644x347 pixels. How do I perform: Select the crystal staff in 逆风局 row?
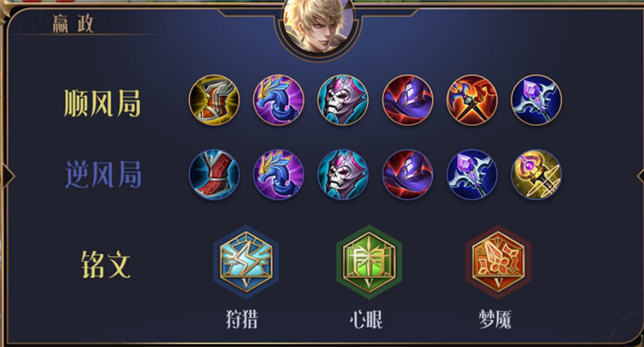click(472, 175)
